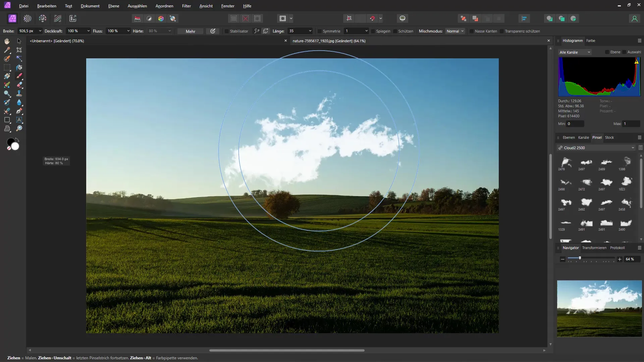Open Cloud2 2500 brush category dropdown
This screenshot has height=362, width=644.
(596, 148)
